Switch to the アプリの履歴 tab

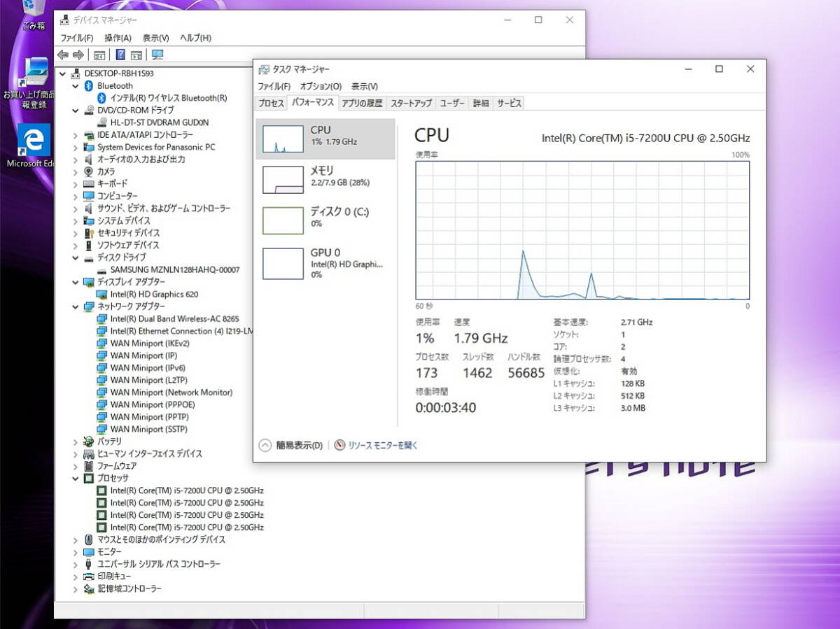click(362, 104)
